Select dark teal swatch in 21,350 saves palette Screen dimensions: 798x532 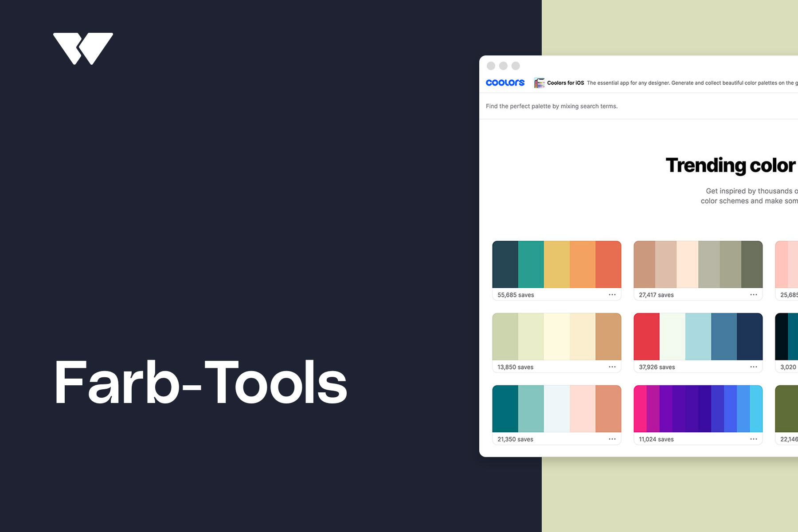pyautogui.click(x=505, y=409)
